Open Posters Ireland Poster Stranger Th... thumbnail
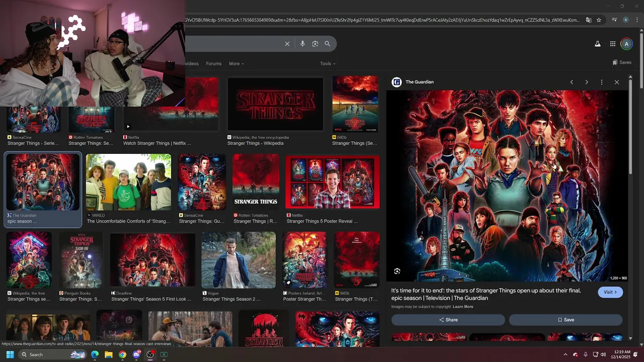 click(x=304, y=260)
